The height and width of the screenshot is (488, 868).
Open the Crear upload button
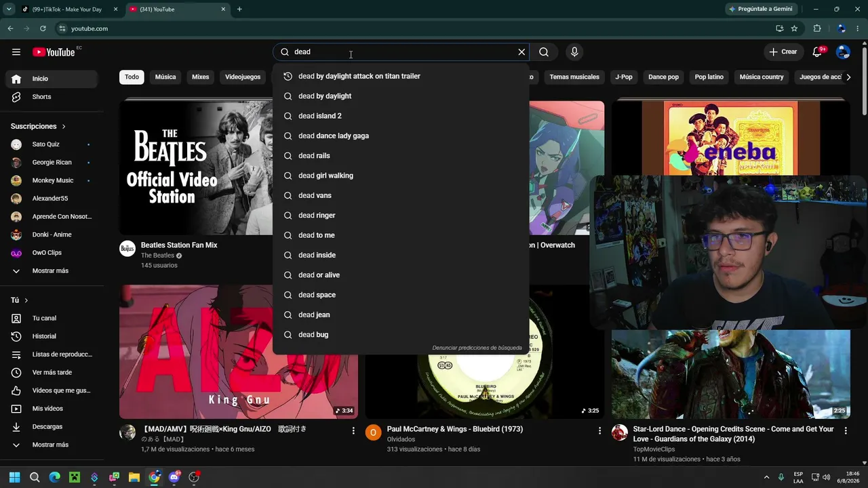tap(783, 52)
